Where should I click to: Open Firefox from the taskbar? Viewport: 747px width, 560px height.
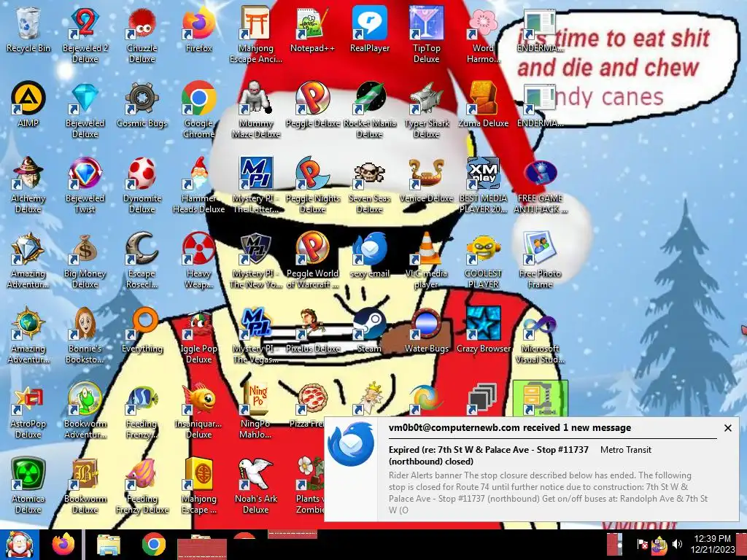(x=63, y=545)
